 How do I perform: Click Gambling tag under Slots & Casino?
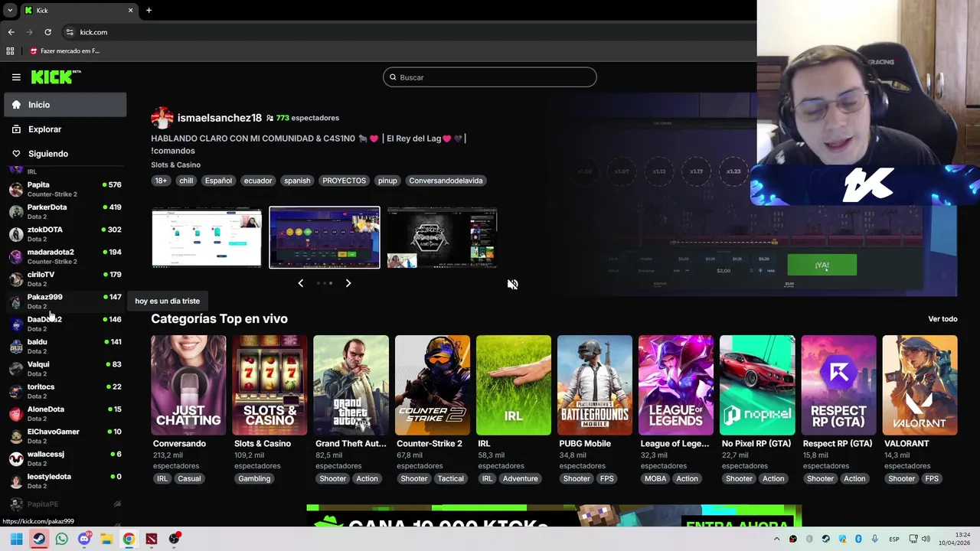click(x=254, y=478)
